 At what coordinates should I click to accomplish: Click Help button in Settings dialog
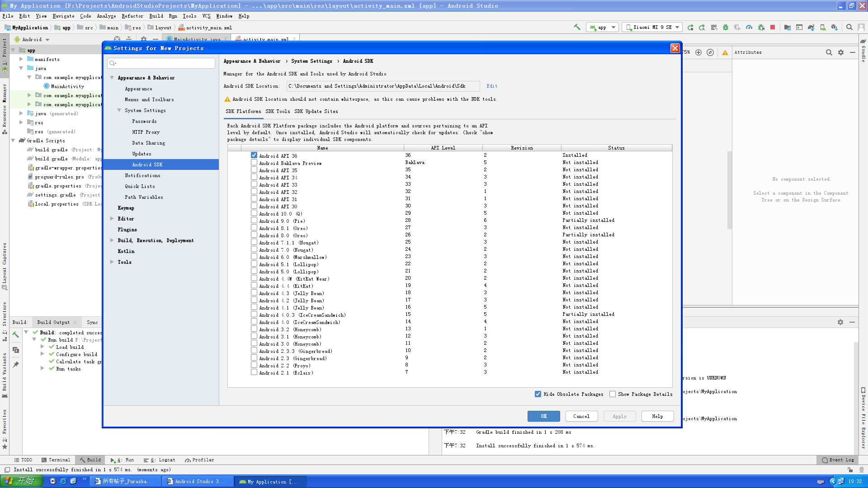coord(657,416)
